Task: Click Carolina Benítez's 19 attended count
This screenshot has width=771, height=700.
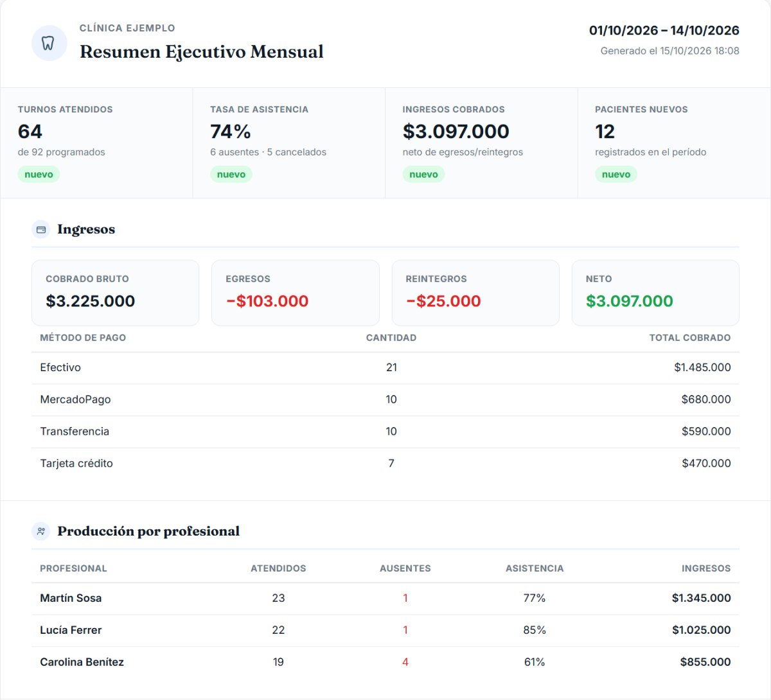Action: [x=278, y=662]
